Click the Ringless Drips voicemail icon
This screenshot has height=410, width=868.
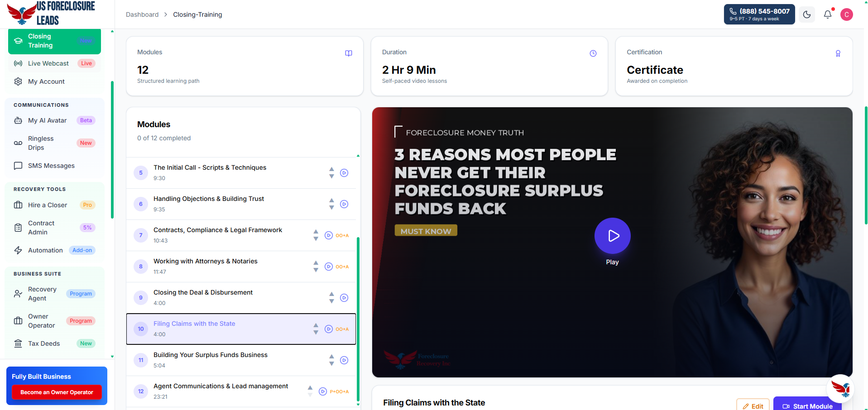18,143
